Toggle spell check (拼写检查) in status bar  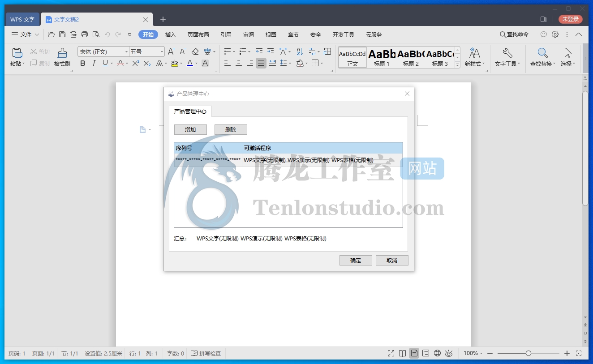206,353
